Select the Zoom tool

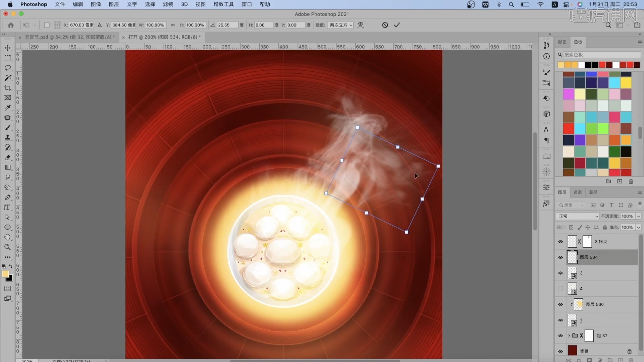pos(7,247)
